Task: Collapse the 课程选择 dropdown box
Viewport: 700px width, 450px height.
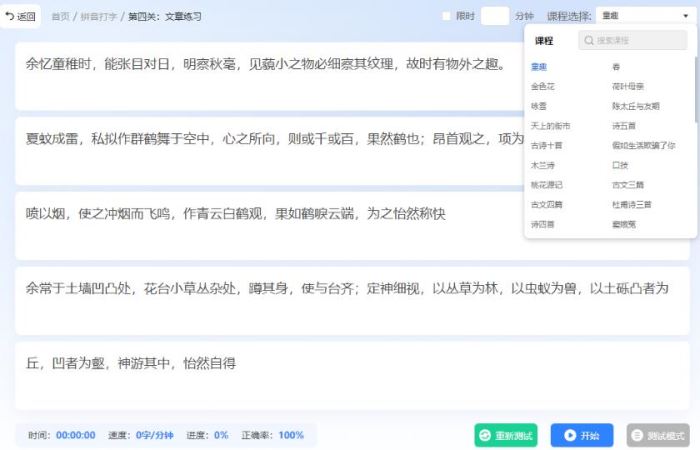Action: point(645,16)
